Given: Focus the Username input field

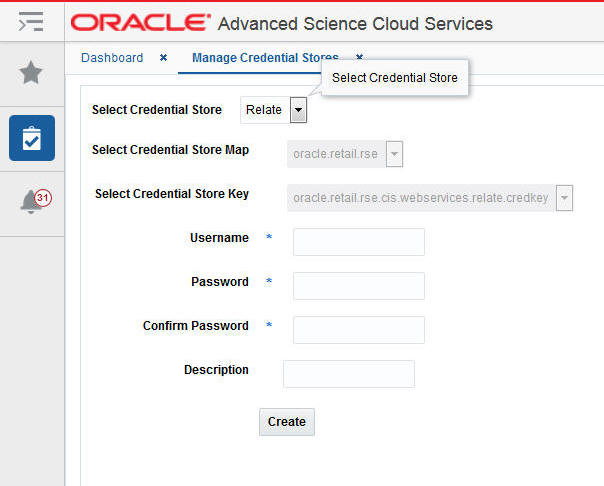Looking at the screenshot, I should coord(359,242).
